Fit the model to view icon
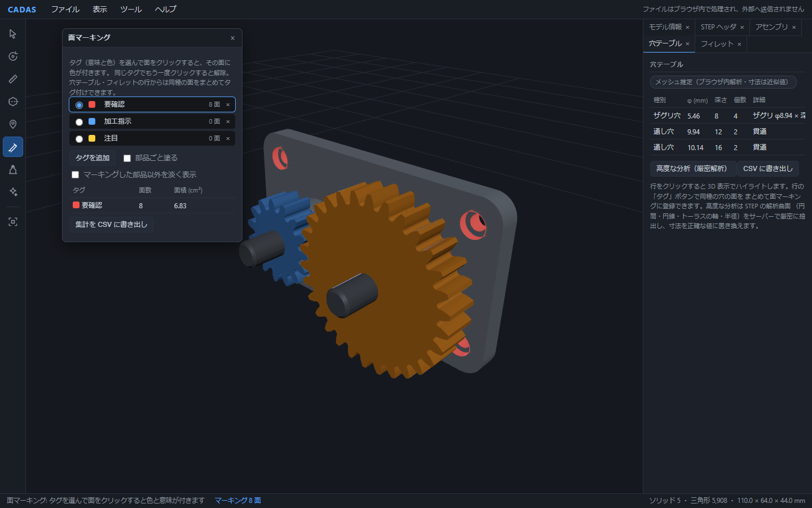Image resolution: width=812 pixels, height=508 pixels. tap(13, 222)
